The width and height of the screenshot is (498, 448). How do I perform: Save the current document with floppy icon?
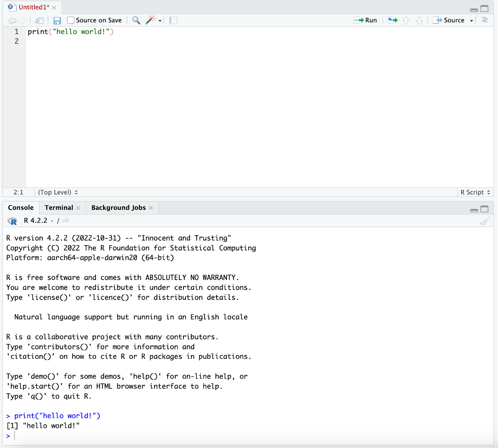(57, 20)
